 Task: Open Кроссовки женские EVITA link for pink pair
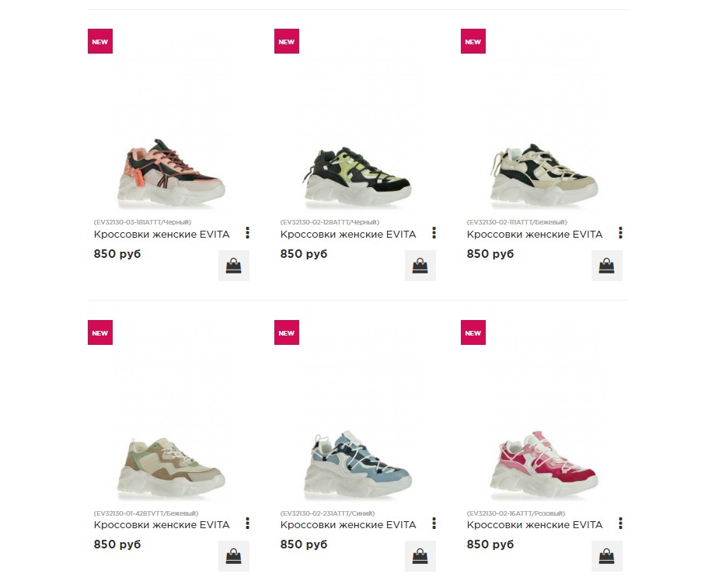[x=535, y=524]
